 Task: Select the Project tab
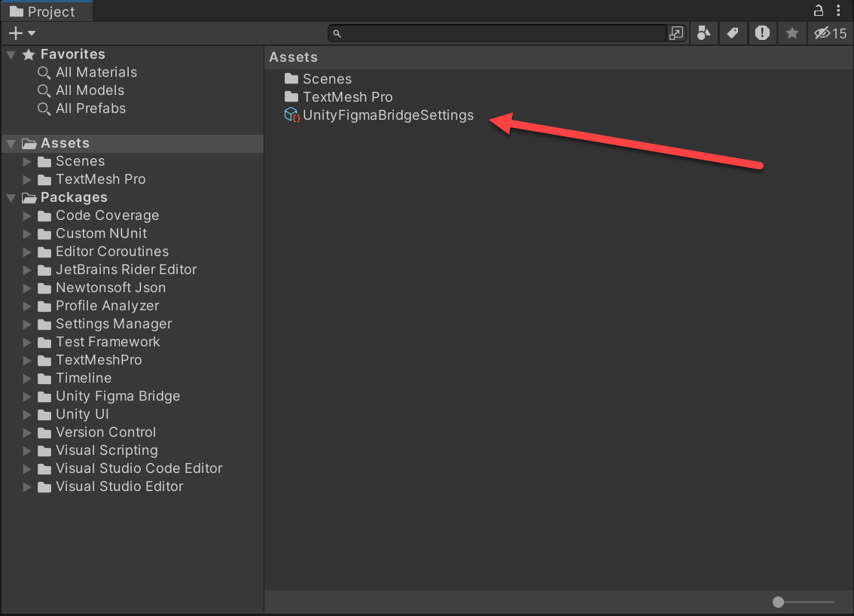click(47, 11)
